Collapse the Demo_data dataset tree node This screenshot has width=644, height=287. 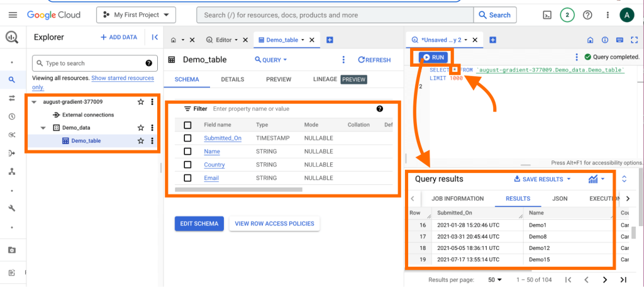pos(43,128)
